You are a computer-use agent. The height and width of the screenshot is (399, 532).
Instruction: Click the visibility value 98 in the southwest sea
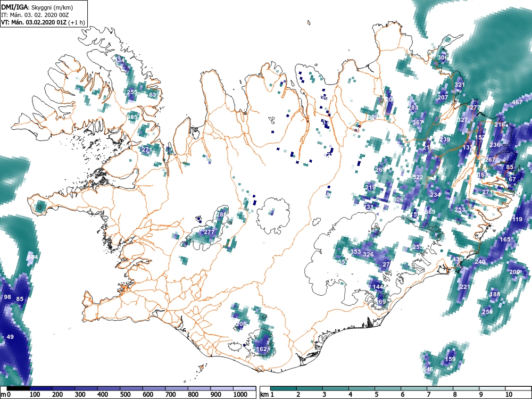point(7,297)
